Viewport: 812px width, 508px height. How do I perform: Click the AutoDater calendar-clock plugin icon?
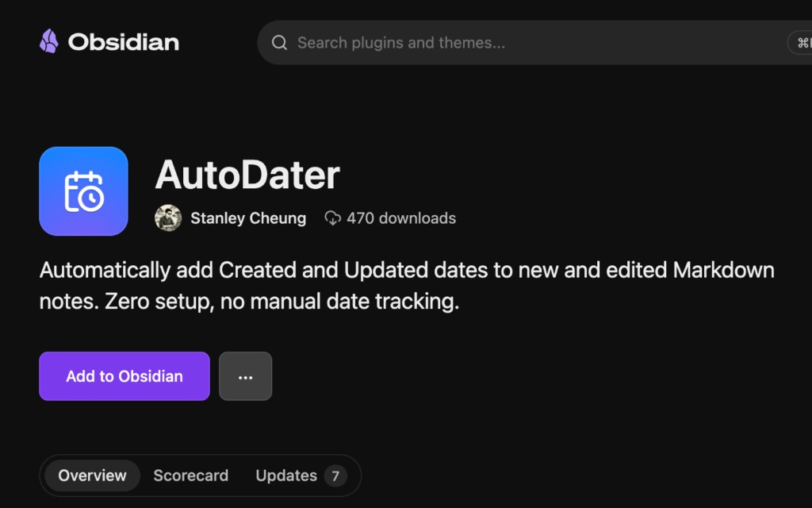(83, 191)
